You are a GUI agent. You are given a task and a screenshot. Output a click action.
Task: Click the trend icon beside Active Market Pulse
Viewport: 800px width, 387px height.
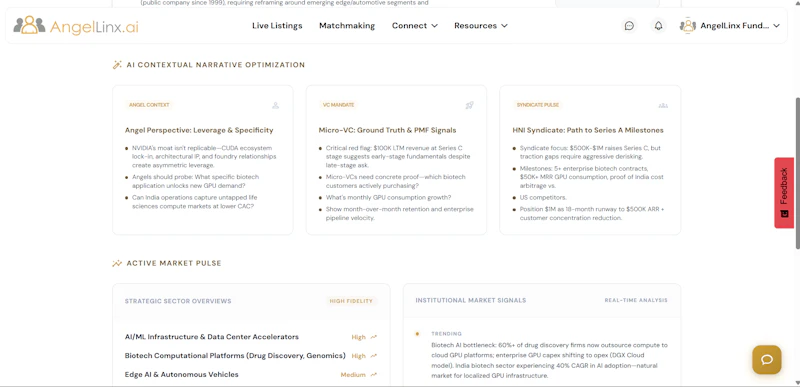pos(117,263)
